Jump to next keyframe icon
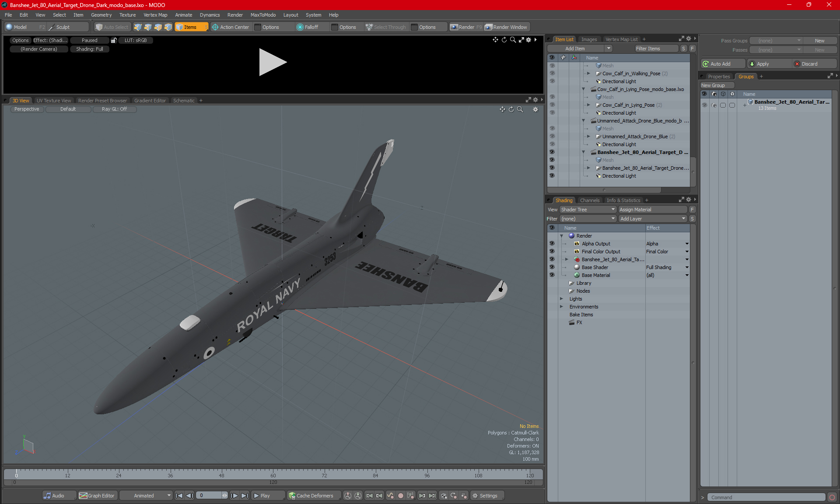This screenshot has height=504, width=840. point(422,496)
